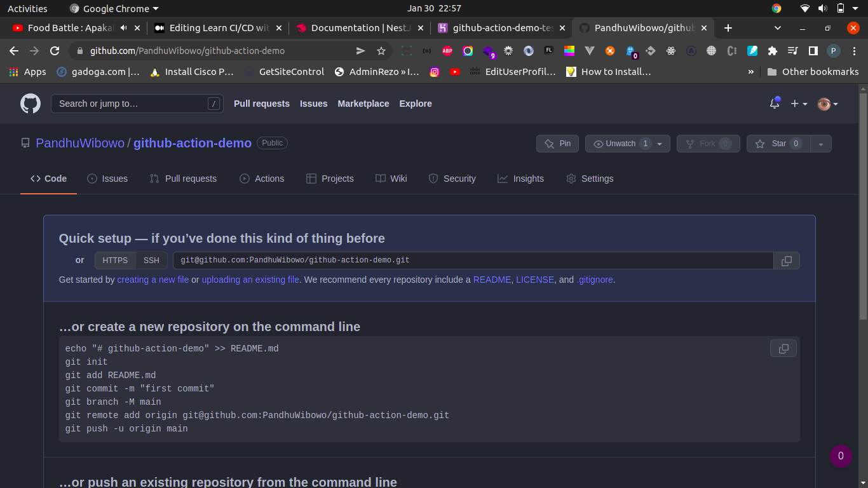
Task: Click the GitHub search or jump to field
Action: point(137,104)
